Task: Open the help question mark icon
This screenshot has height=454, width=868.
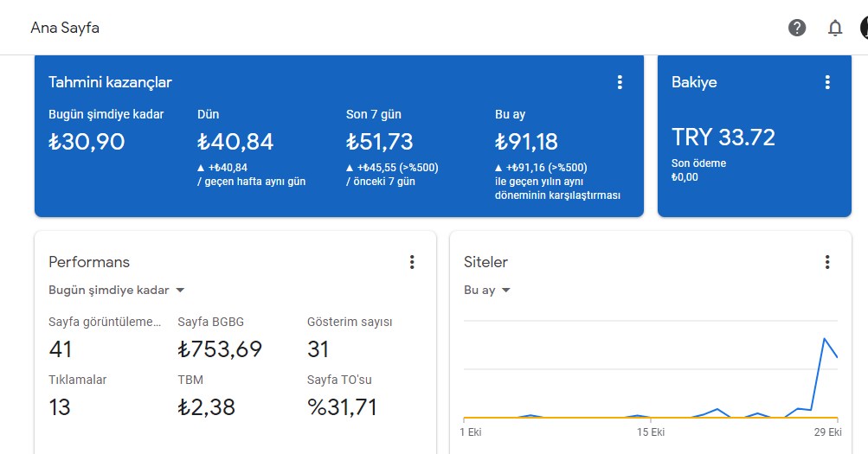Action: pos(797,28)
